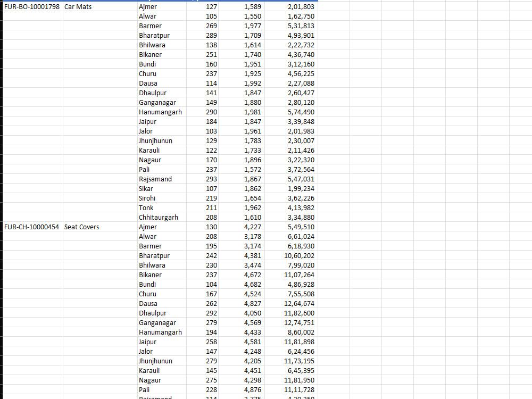Click Alwar with 208 units

tap(162, 237)
